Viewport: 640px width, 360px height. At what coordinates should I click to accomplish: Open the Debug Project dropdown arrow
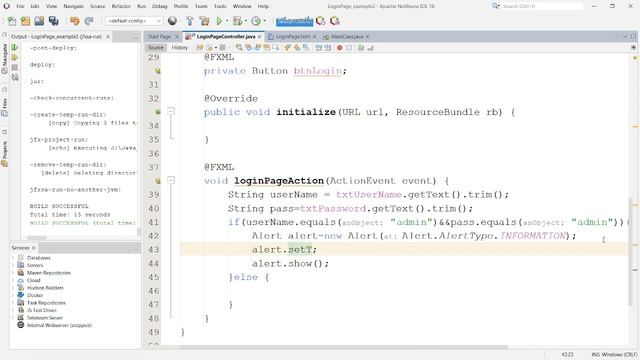tap(246, 21)
